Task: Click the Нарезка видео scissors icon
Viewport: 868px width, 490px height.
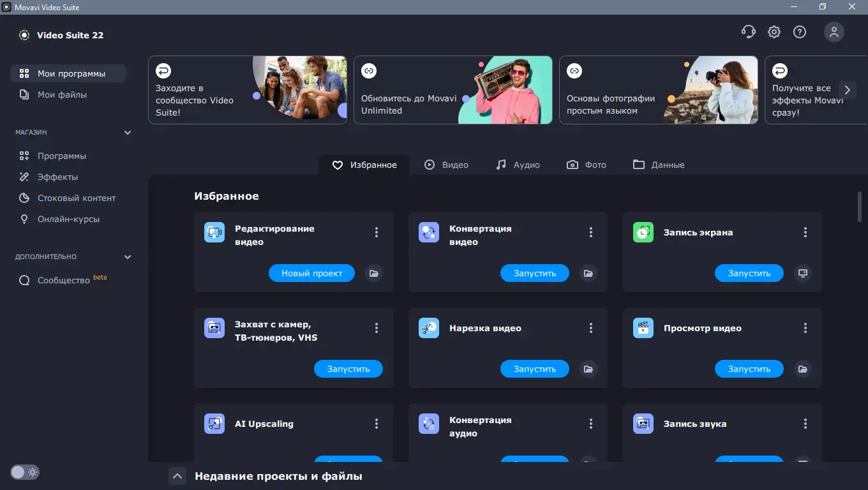Action: 428,328
